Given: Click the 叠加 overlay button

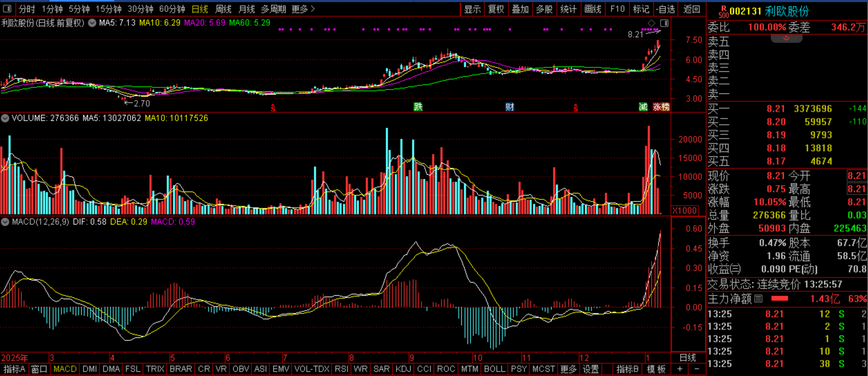Looking at the screenshot, I should (x=520, y=9).
